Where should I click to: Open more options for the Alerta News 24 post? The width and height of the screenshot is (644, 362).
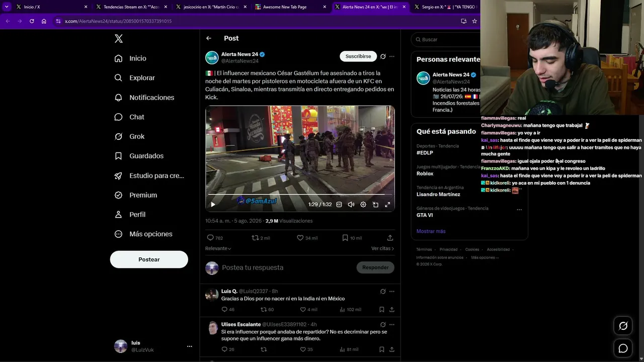(392, 56)
